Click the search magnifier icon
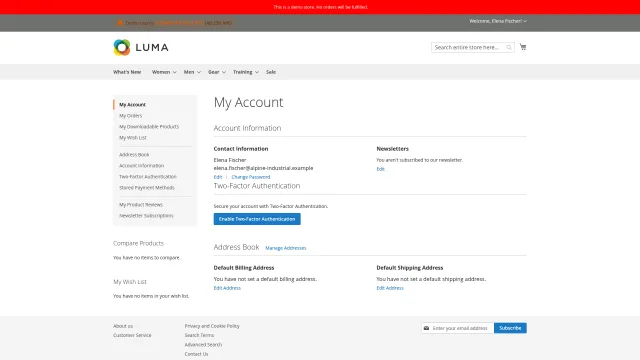 [x=509, y=47]
